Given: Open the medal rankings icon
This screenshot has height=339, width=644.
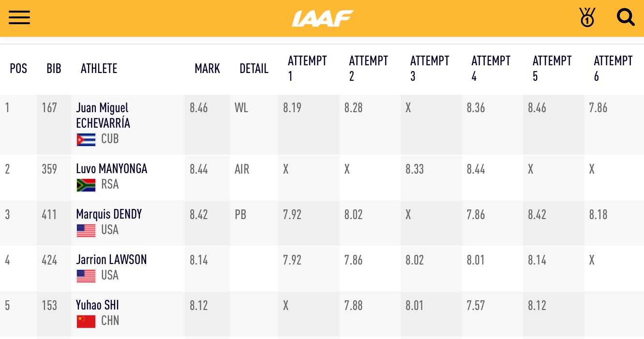Looking at the screenshot, I should (x=587, y=18).
